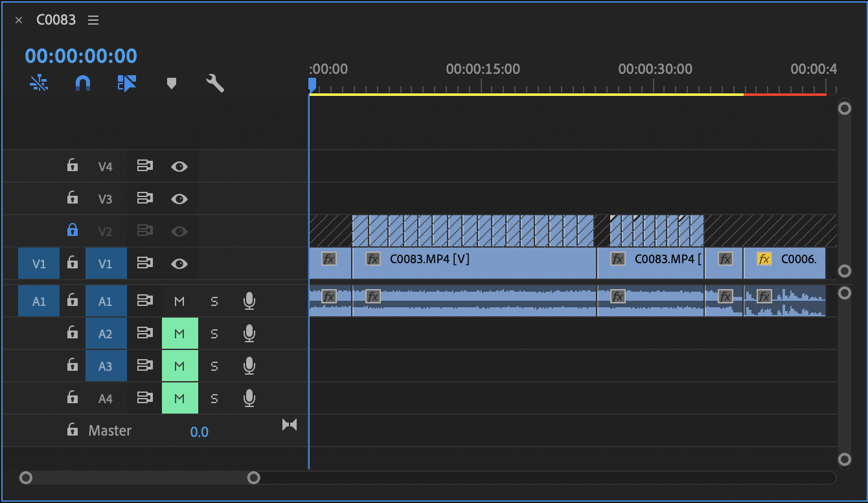Viewport: 868px width, 503px height.
Task: Open Timeline Display Settings wrench
Action: tap(214, 83)
